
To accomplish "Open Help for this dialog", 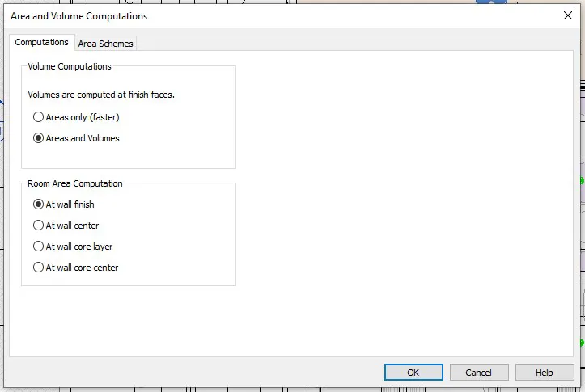I will tap(545, 373).
